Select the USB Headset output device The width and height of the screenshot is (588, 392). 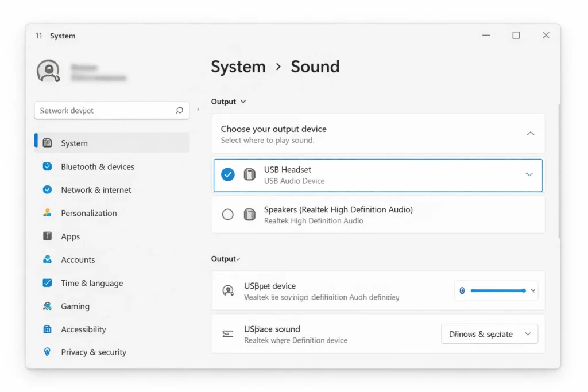(227, 174)
